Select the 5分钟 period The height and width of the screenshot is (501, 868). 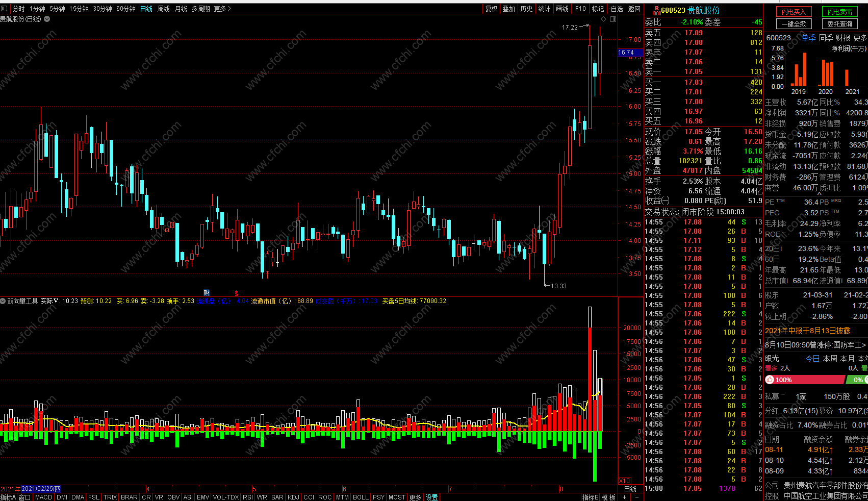(57, 9)
